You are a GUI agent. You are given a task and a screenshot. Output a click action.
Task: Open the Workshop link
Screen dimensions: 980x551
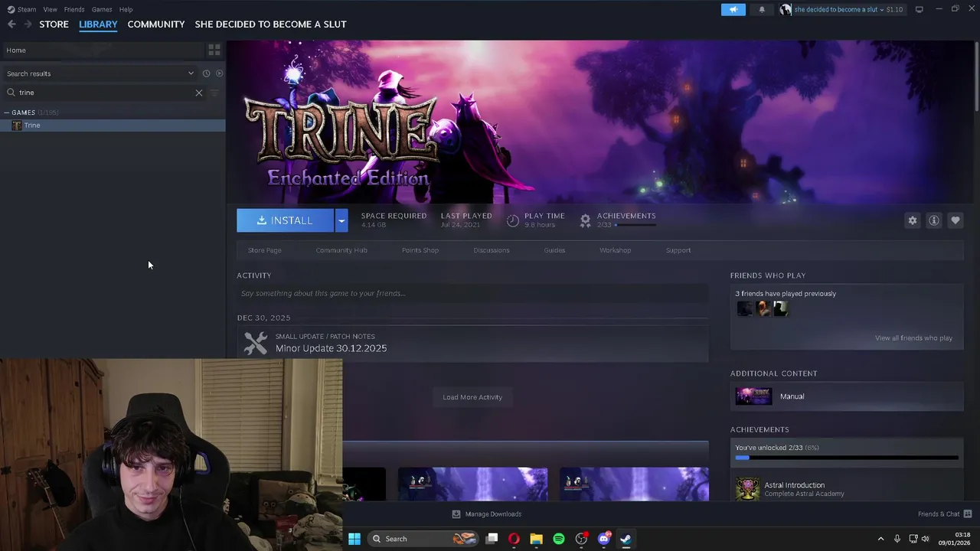[x=616, y=250]
